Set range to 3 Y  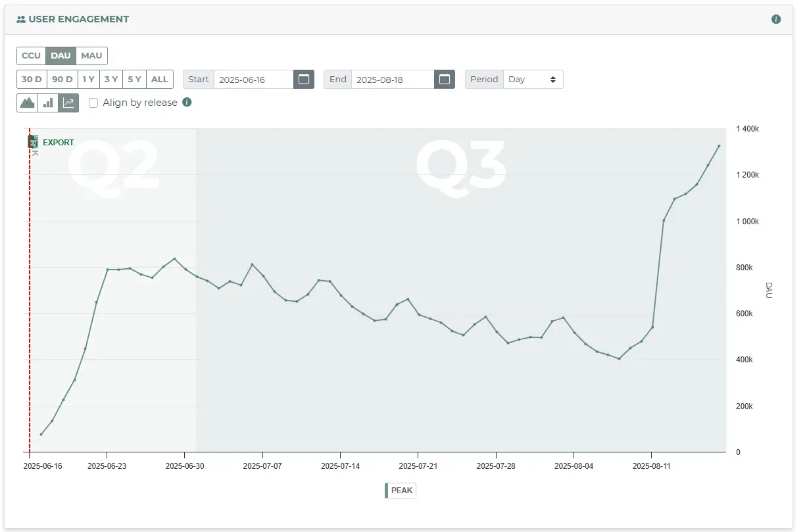(x=110, y=80)
